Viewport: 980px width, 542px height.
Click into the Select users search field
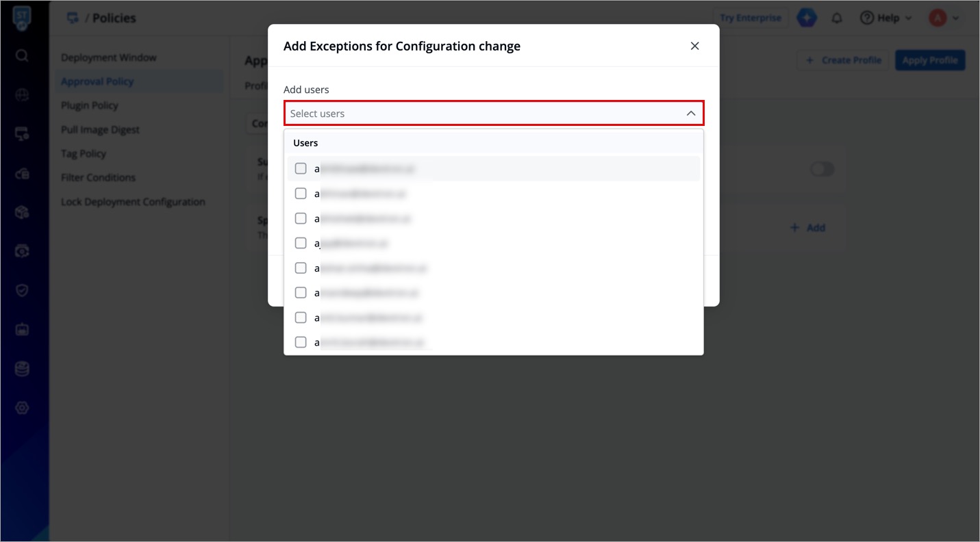coord(479,114)
